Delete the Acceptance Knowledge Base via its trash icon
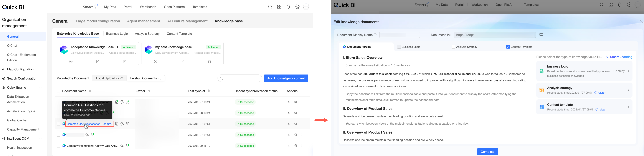Image resolution: width=644 pixels, height=156 pixels. pyautogui.click(x=125, y=62)
